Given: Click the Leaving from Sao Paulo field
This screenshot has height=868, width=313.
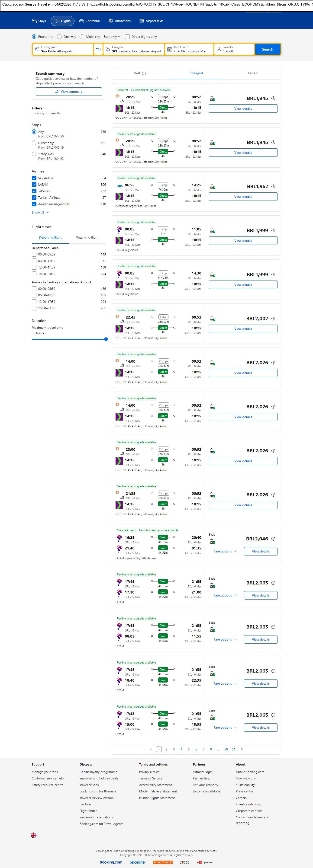Looking at the screenshot, I should (x=63, y=49).
